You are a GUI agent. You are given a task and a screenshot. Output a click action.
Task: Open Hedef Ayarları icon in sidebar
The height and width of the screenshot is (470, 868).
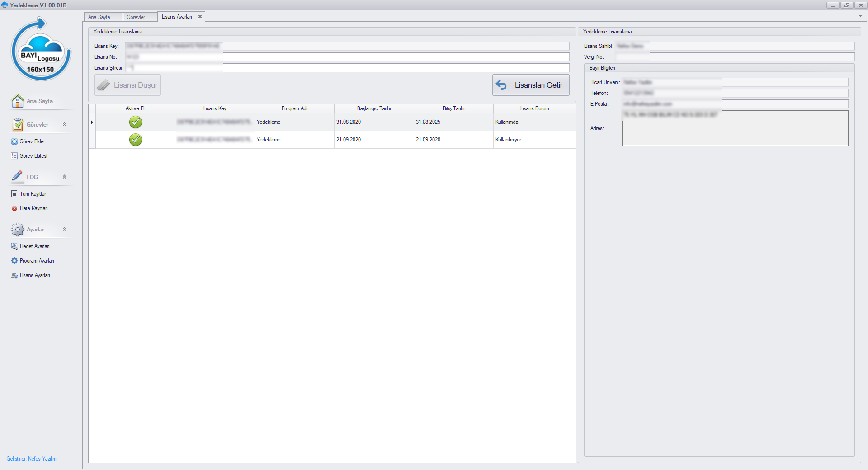tap(14, 246)
